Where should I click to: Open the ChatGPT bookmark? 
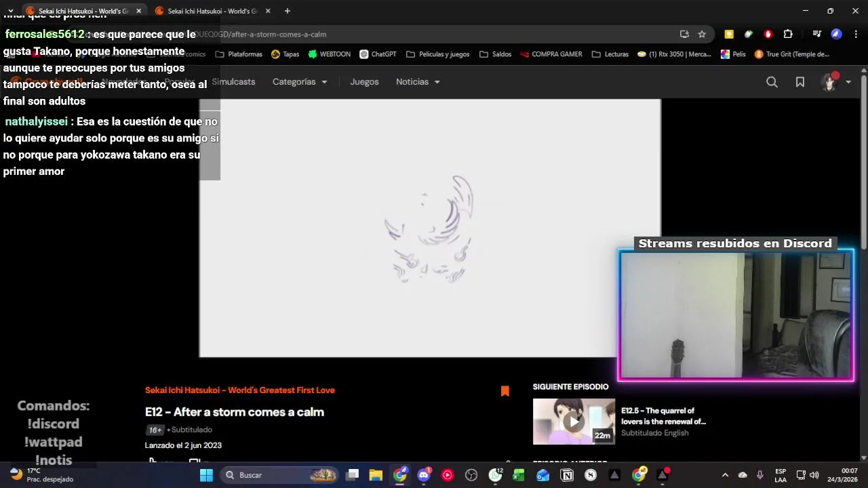(378, 54)
